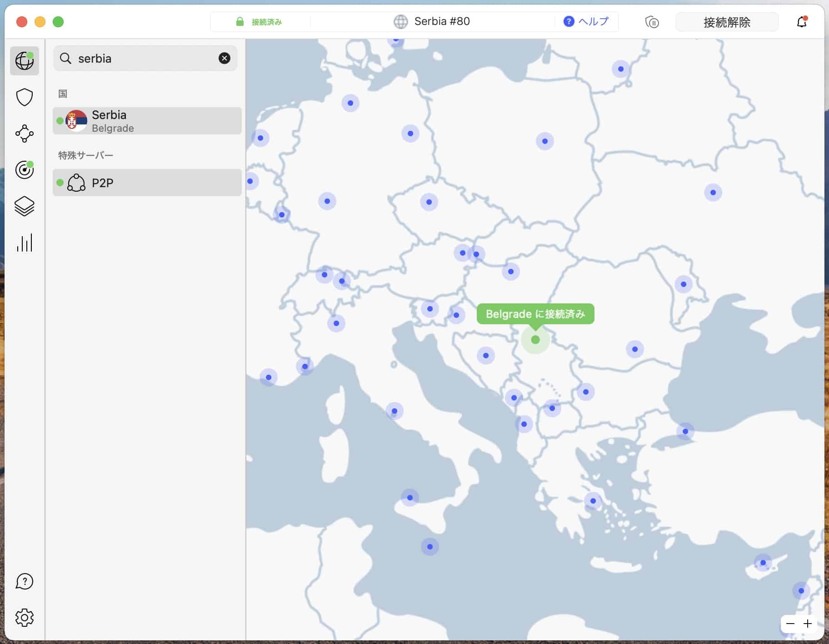This screenshot has height=644, width=829.
Task: Click the Sicily server dot on the map
Action: pos(410,498)
